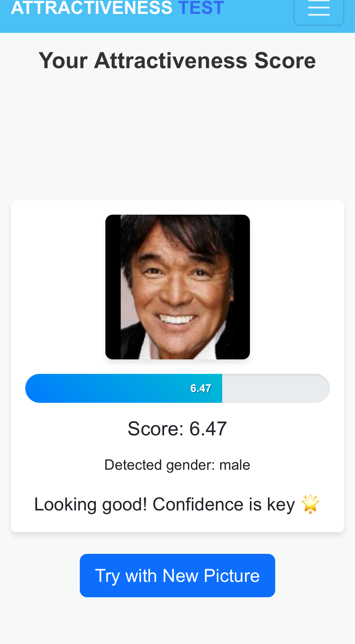Click the blue TEST word in header
Viewport: 355px width, 644px height.
pos(201,8)
